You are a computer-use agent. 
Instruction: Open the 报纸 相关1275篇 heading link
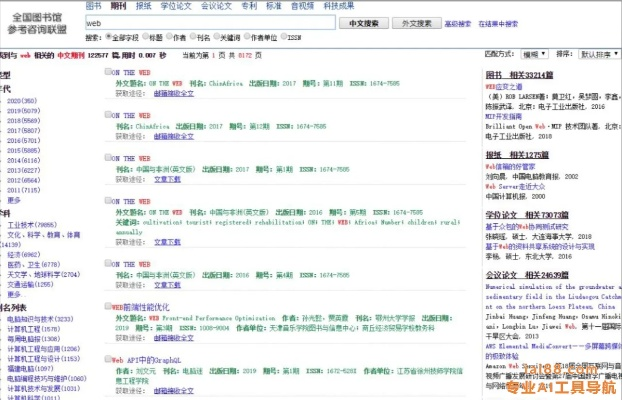click(517, 155)
